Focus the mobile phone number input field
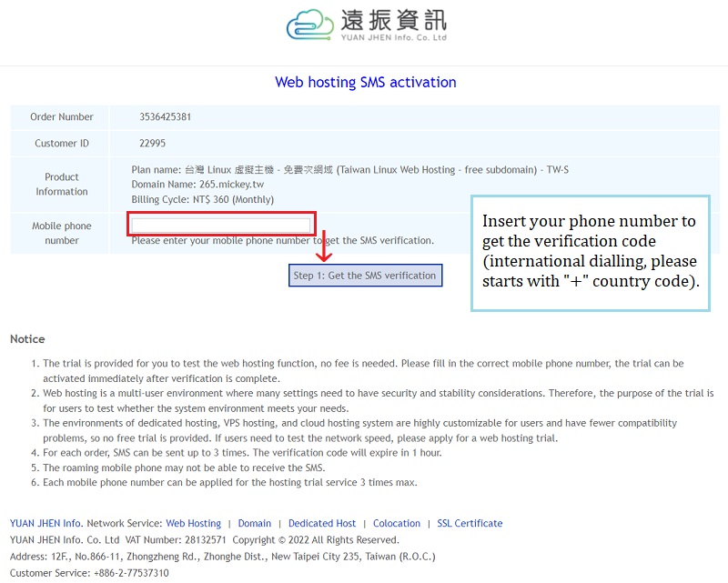Image resolution: width=728 pixels, height=583 pixels. pyautogui.click(x=221, y=226)
